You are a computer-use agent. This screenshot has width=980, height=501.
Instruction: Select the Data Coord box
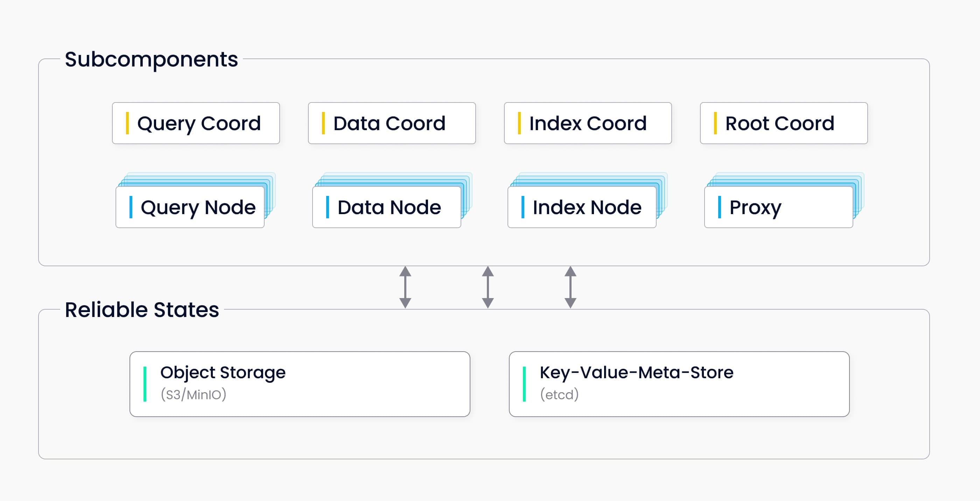click(x=392, y=123)
